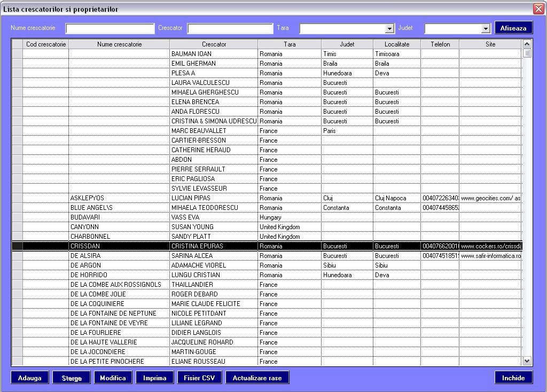Click the Modifica button
The width and height of the screenshot is (547, 392).
(x=113, y=378)
